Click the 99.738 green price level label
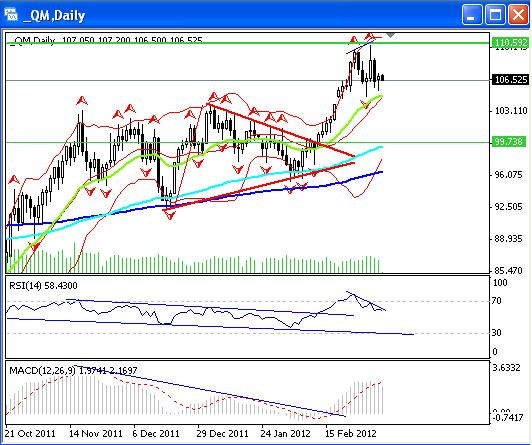 click(x=509, y=141)
